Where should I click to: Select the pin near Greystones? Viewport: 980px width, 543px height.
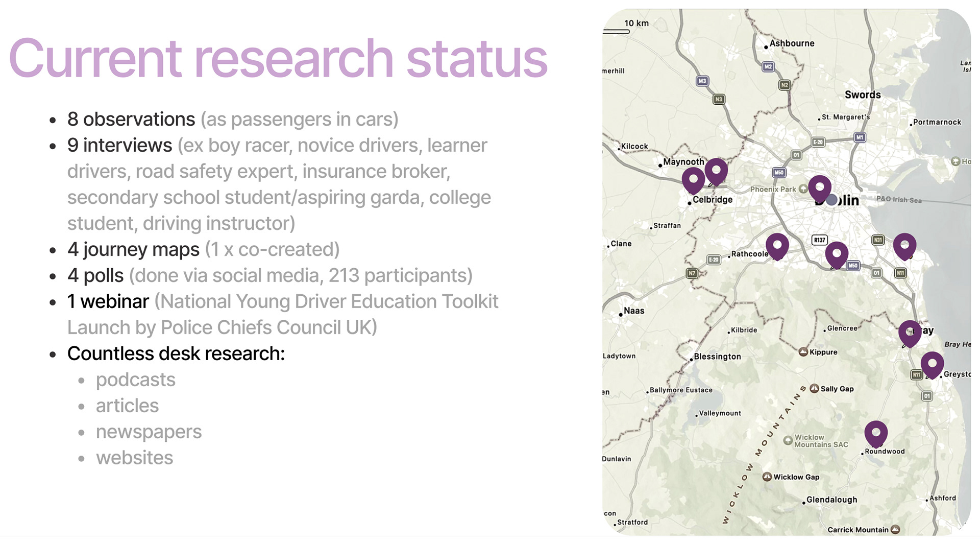pyautogui.click(x=932, y=365)
